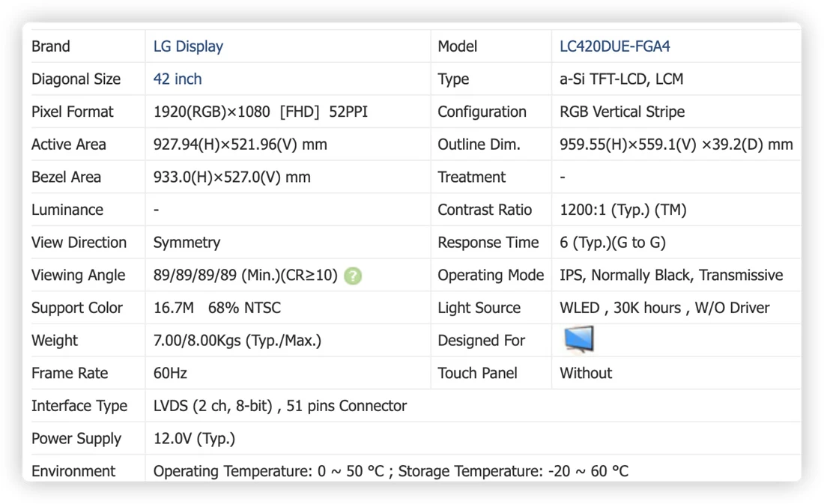Click the Environment label
The height and width of the screenshot is (504, 824).
[x=73, y=471]
